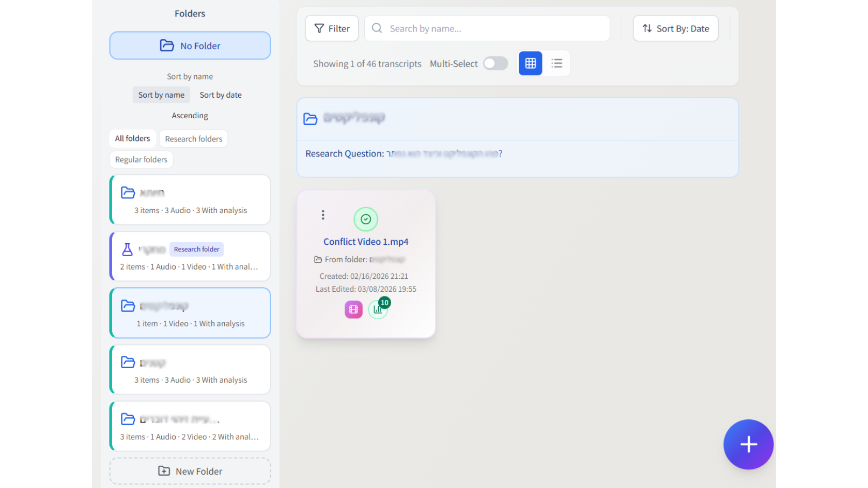Viewport: 868px width, 488px height.
Task: Select the Research folders filter
Action: [193, 138]
